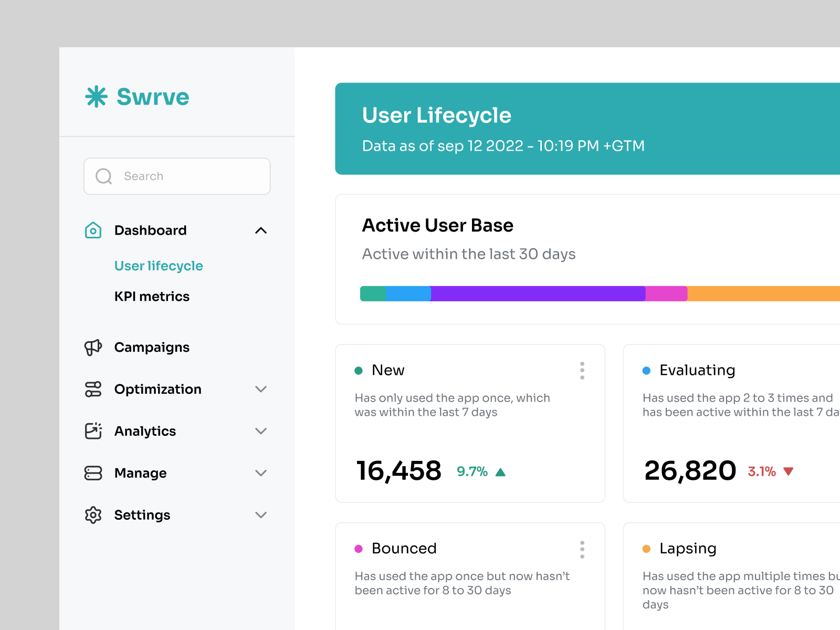Select the Optimization icon in sidebar

93,389
